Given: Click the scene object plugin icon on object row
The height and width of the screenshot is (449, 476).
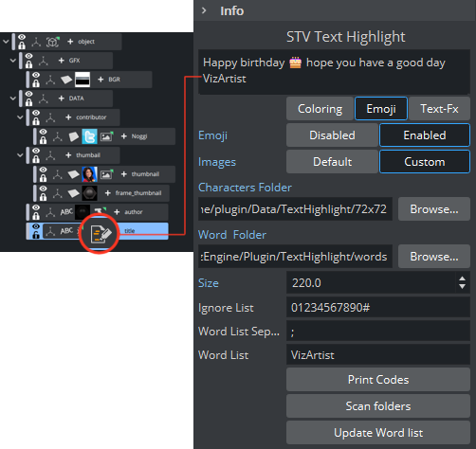Looking at the screenshot, I should click(x=52, y=42).
